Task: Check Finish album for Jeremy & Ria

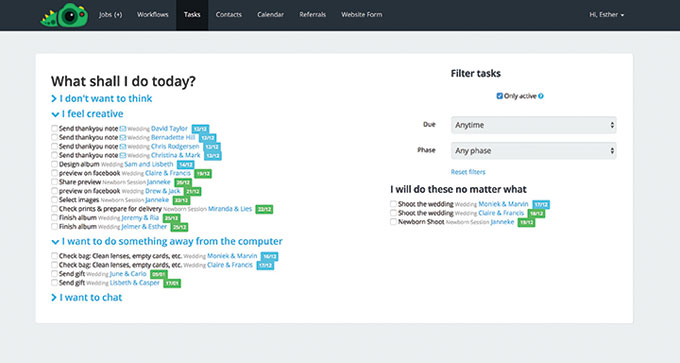Action: pos(54,218)
